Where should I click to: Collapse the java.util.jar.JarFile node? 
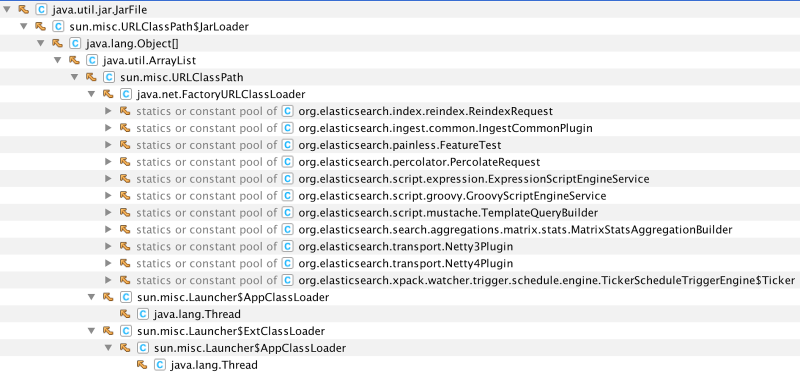point(7,9)
